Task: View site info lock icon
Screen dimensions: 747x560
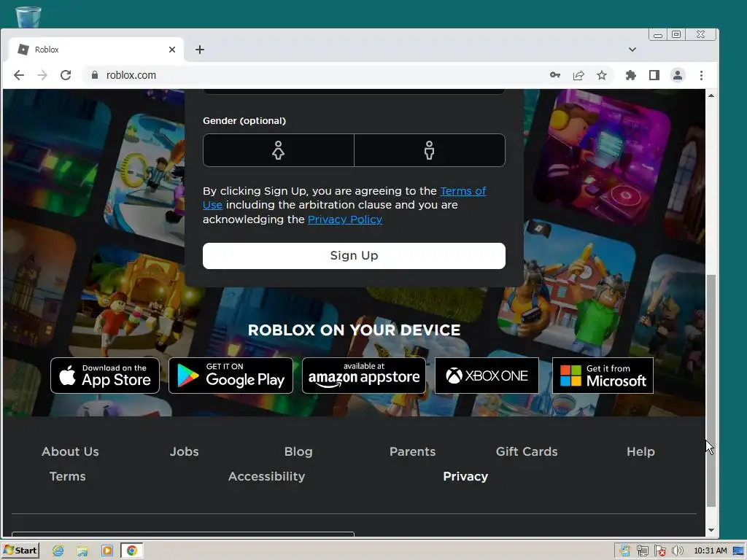Action: pyautogui.click(x=95, y=75)
